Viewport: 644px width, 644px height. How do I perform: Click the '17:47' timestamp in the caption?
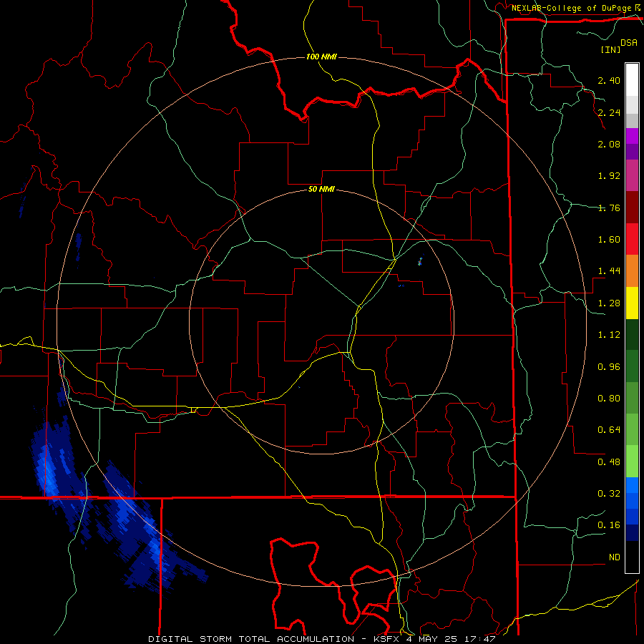coord(479,639)
